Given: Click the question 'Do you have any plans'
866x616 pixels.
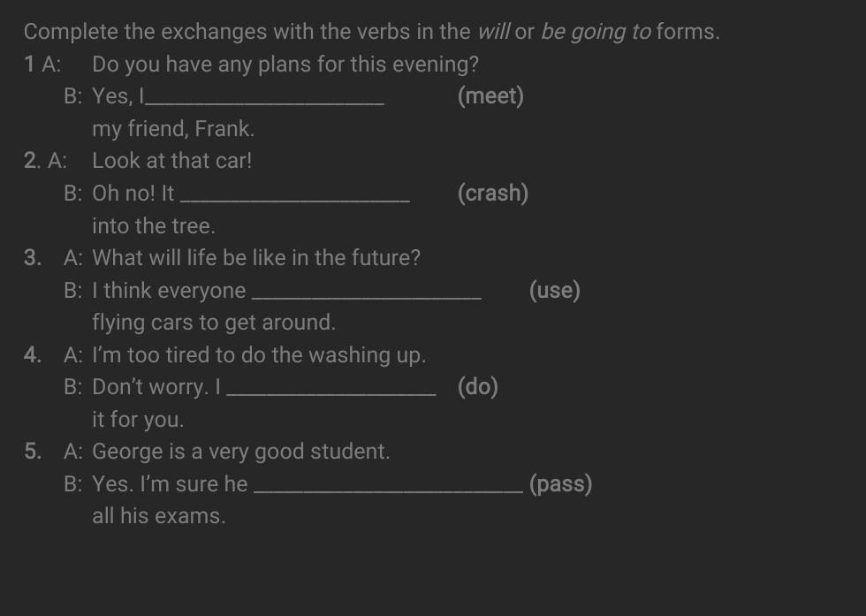Looking at the screenshot, I should pyautogui.click(x=285, y=65).
